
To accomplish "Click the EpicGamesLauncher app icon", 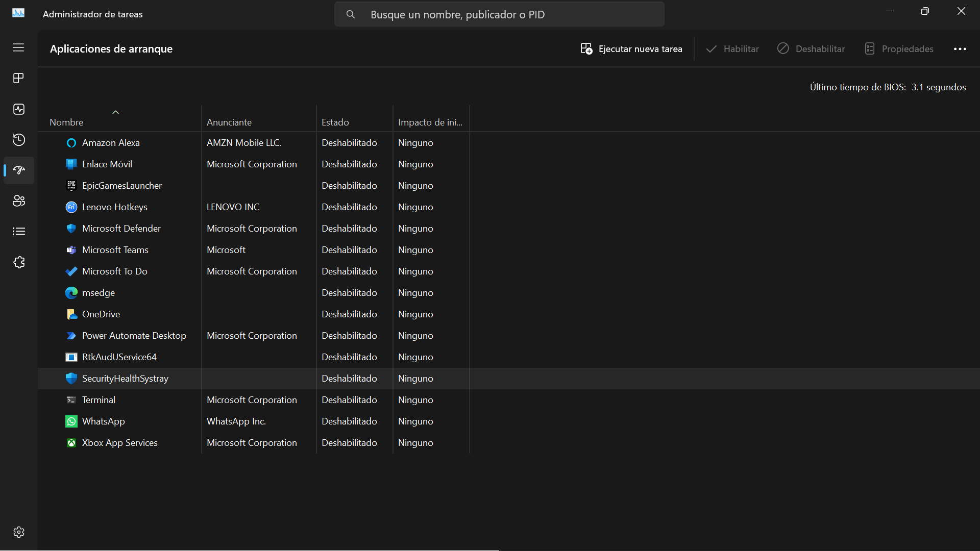I will [71, 186].
